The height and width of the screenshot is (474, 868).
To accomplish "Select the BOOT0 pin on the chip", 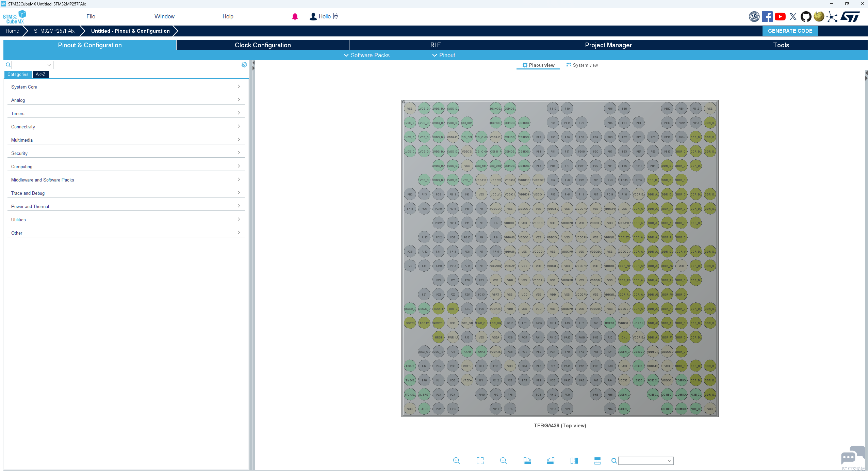I will coord(453,309).
